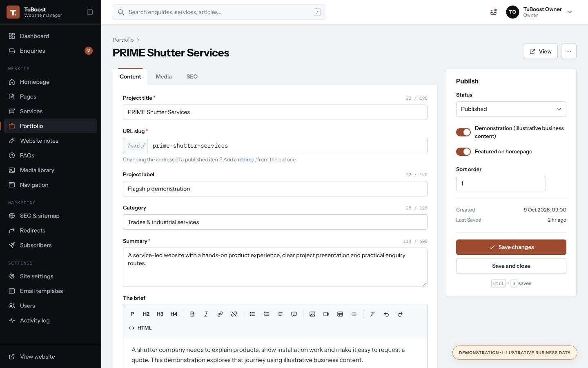Image resolution: width=588 pixels, height=368 pixels.
Task: Open Enquiries in the sidebar
Action: point(51,51)
